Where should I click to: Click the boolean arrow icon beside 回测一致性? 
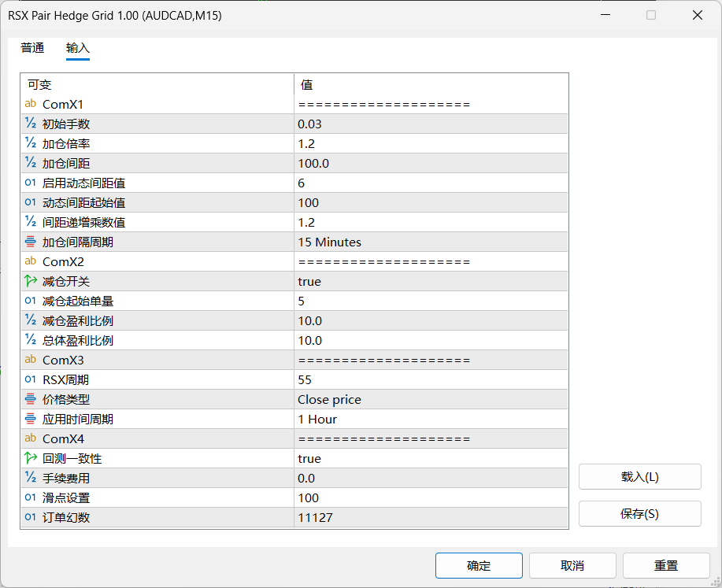(x=31, y=458)
